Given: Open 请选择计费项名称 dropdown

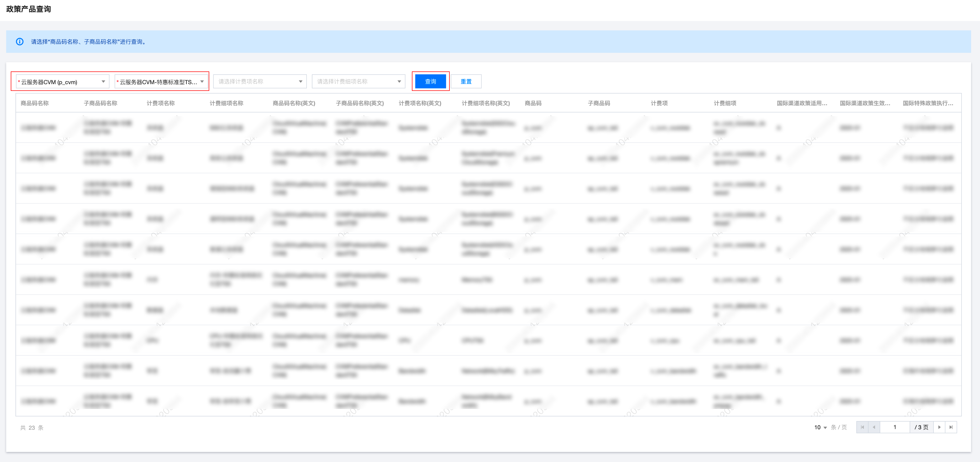Looking at the screenshot, I should [260, 81].
